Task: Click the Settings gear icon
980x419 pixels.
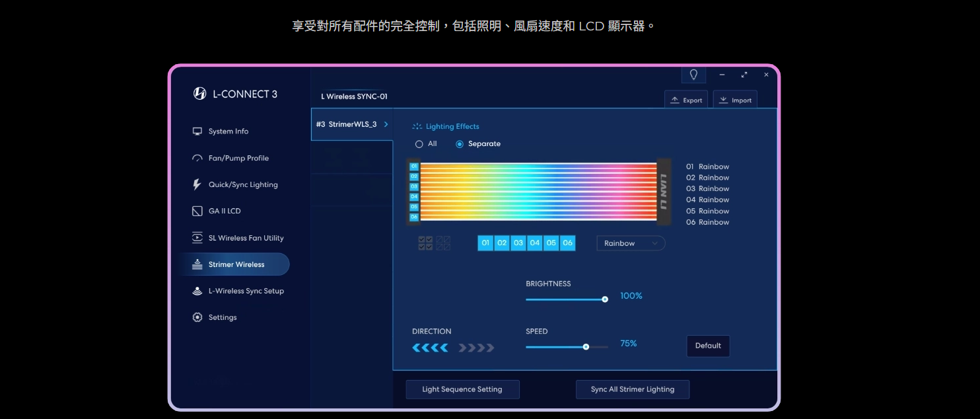Action: [197, 317]
